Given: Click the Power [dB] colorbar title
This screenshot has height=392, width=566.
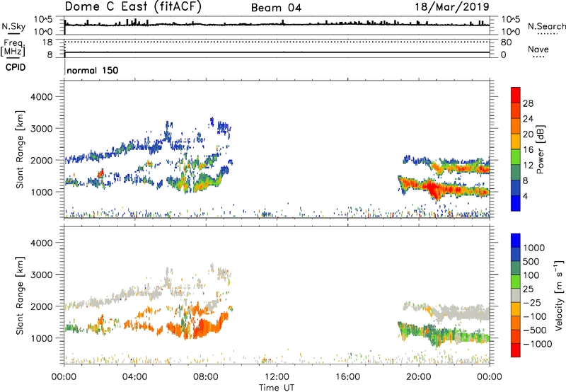Looking at the screenshot, I should [540, 149].
